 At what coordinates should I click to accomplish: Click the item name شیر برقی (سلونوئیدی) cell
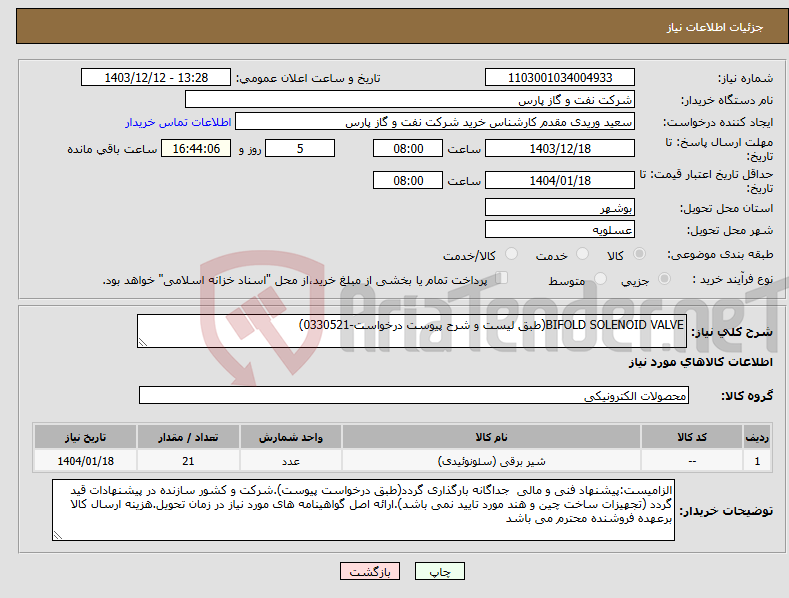pyautogui.click(x=491, y=461)
